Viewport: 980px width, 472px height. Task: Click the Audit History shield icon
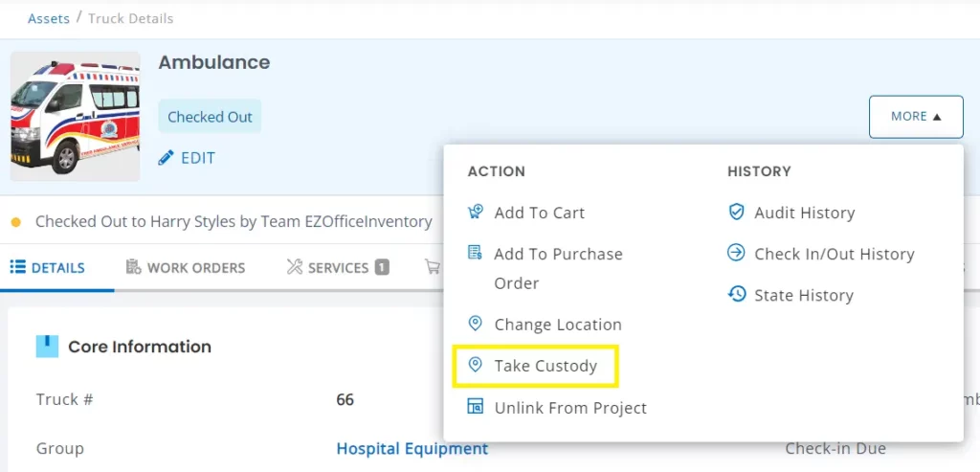click(x=736, y=213)
